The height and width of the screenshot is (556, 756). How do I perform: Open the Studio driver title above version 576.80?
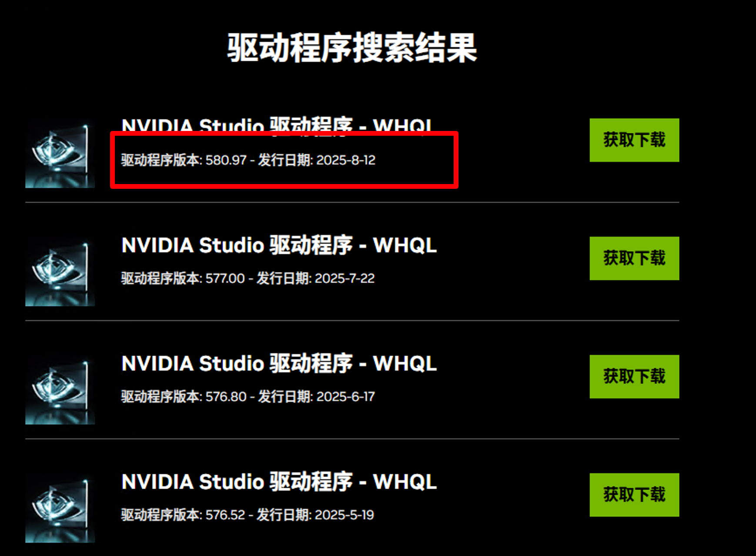[x=279, y=363]
